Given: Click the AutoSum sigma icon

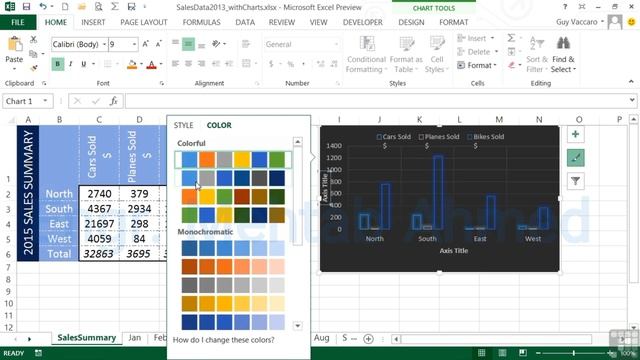Looking at the screenshot, I should tap(511, 38).
